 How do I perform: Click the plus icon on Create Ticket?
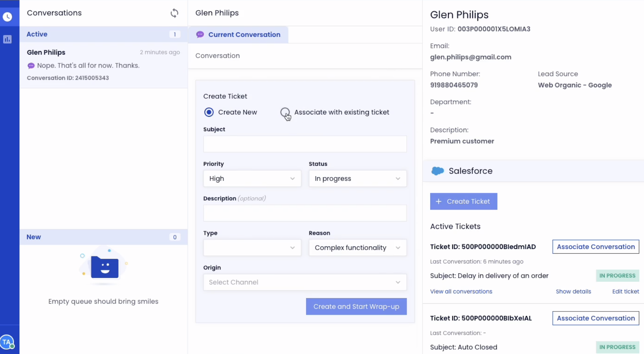point(439,201)
